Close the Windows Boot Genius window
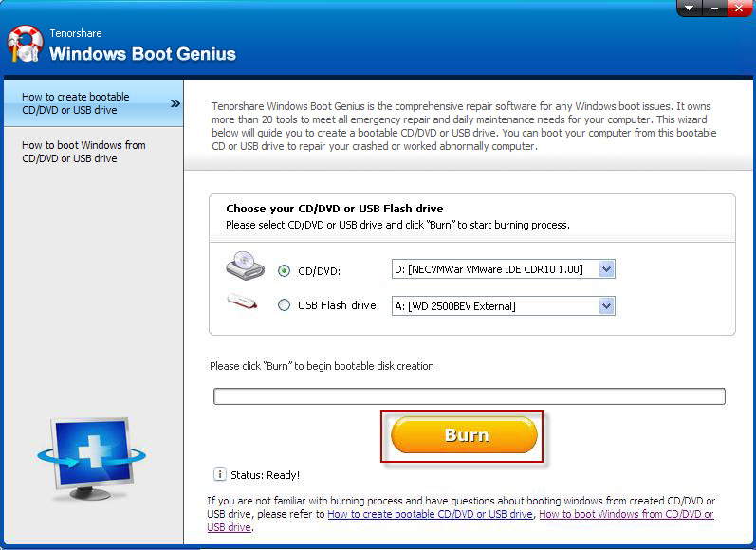Image resolution: width=756 pixels, height=550 pixels. click(x=738, y=8)
